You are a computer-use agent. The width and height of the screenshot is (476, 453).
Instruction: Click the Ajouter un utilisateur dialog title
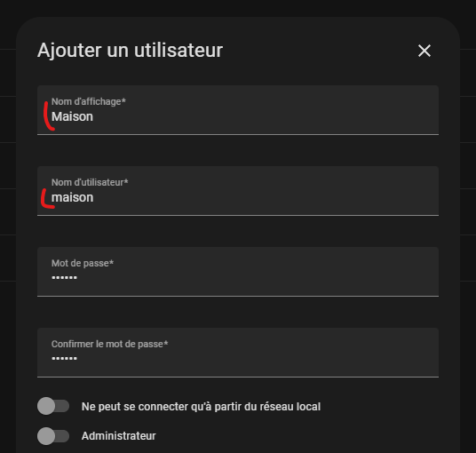point(130,51)
